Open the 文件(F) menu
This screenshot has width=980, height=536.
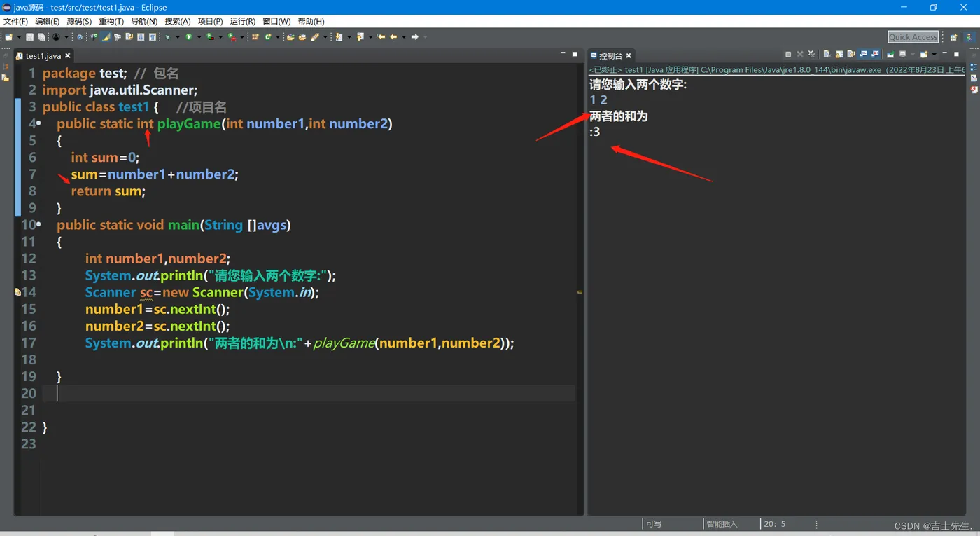tap(15, 22)
